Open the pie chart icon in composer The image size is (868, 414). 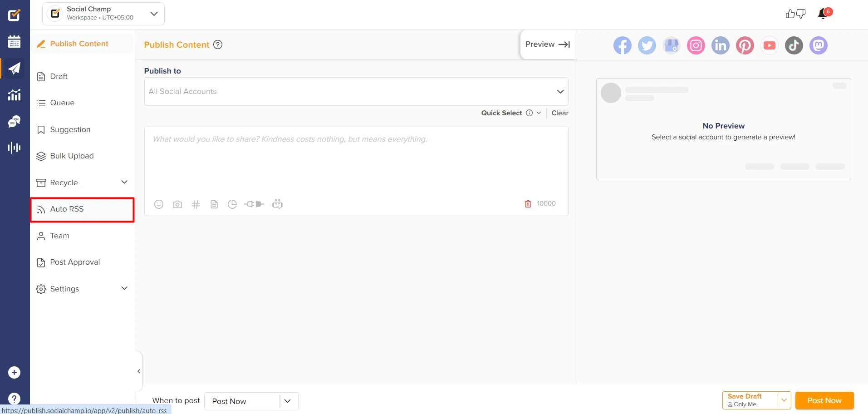tap(232, 204)
